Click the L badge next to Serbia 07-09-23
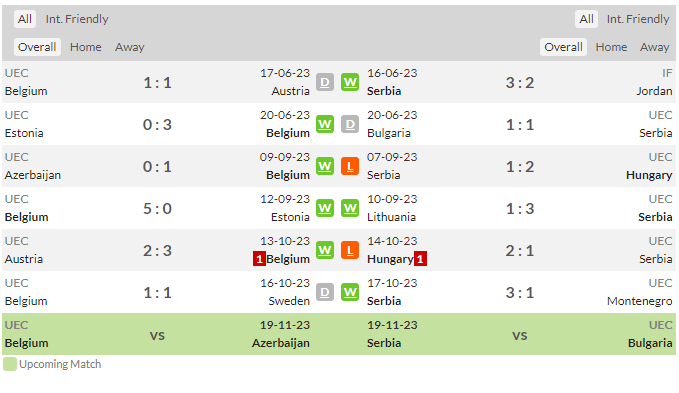This screenshot has height=393, width=679. (x=350, y=166)
